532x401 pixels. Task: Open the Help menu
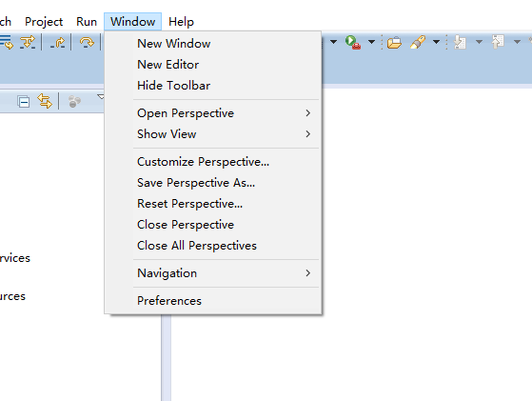[181, 22]
